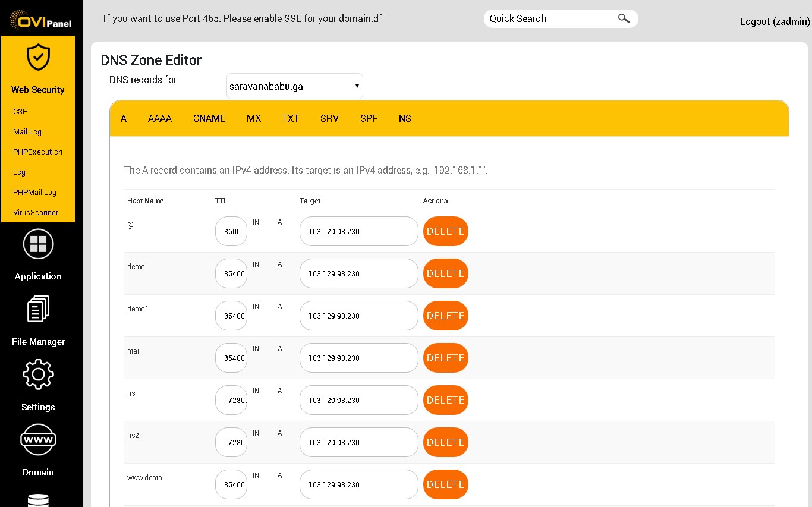View NS records via its tab

(405, 118)
